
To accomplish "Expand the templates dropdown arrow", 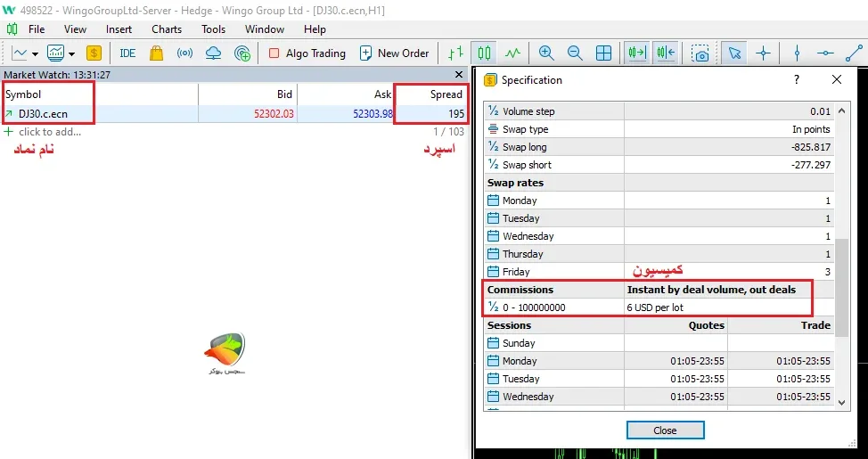I will click(72, 53).
